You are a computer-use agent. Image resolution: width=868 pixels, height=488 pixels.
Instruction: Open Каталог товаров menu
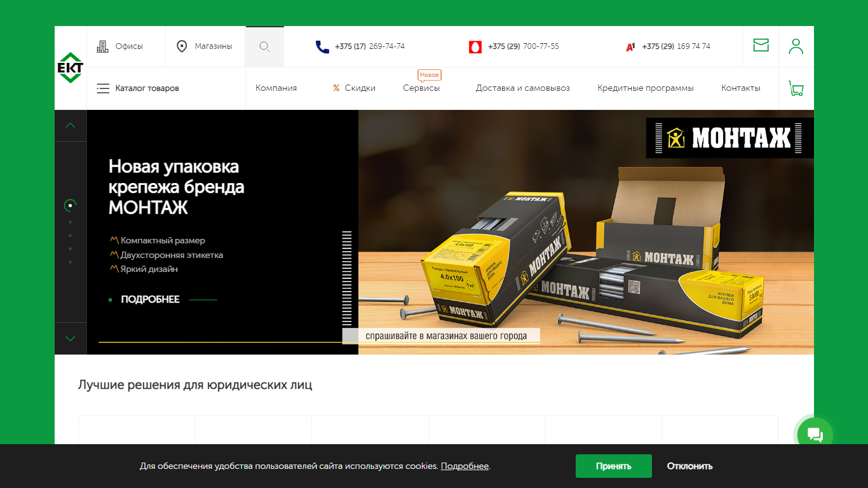[147, 88]
